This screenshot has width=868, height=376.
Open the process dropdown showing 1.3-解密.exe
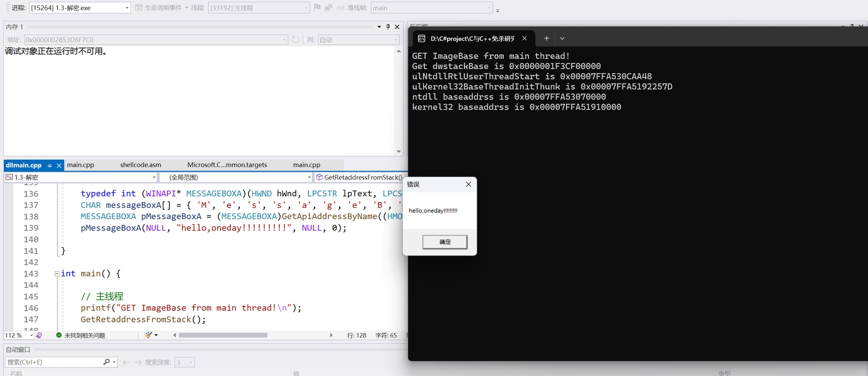[x=127, y=8]
